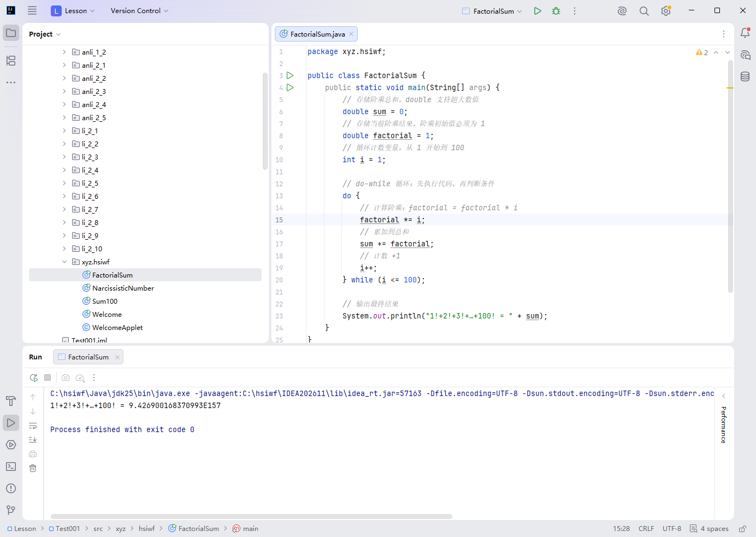Close FactorialSum run tab

click(x=117, y=357)
